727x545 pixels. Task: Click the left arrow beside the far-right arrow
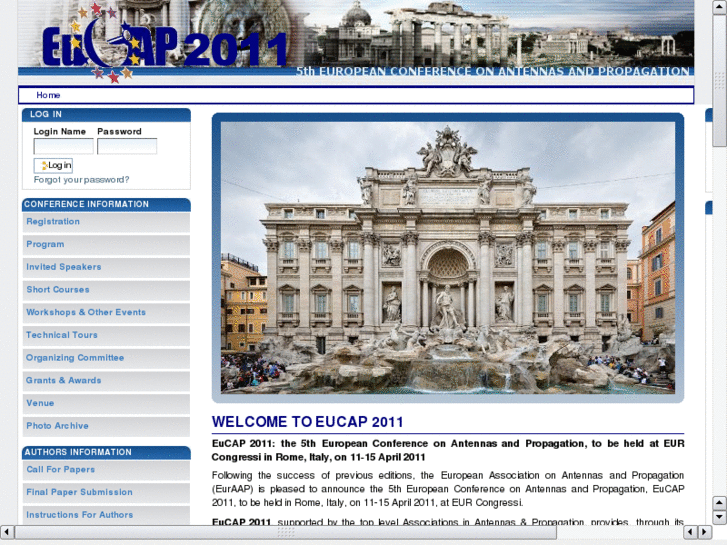[x=691, y=532]
